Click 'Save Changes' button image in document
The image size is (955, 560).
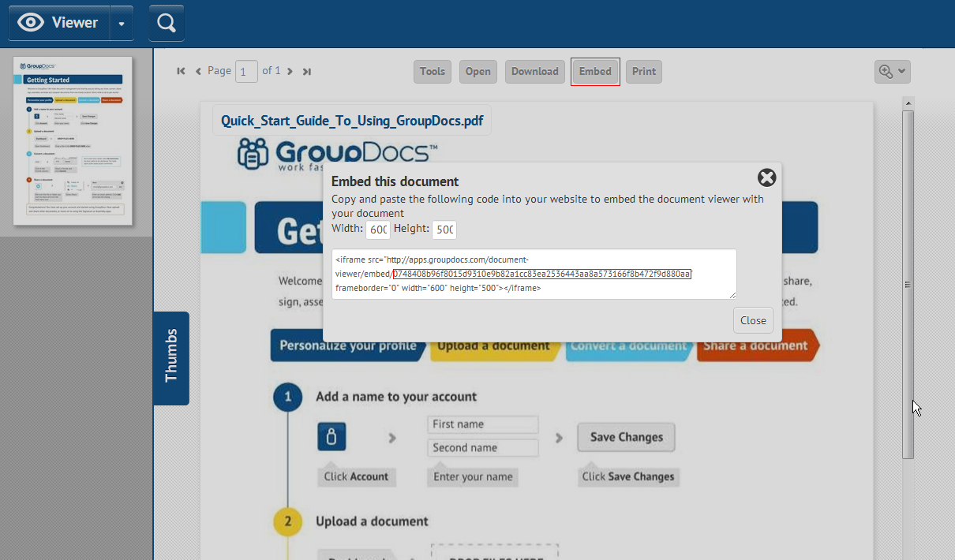[x=626, y=437]
